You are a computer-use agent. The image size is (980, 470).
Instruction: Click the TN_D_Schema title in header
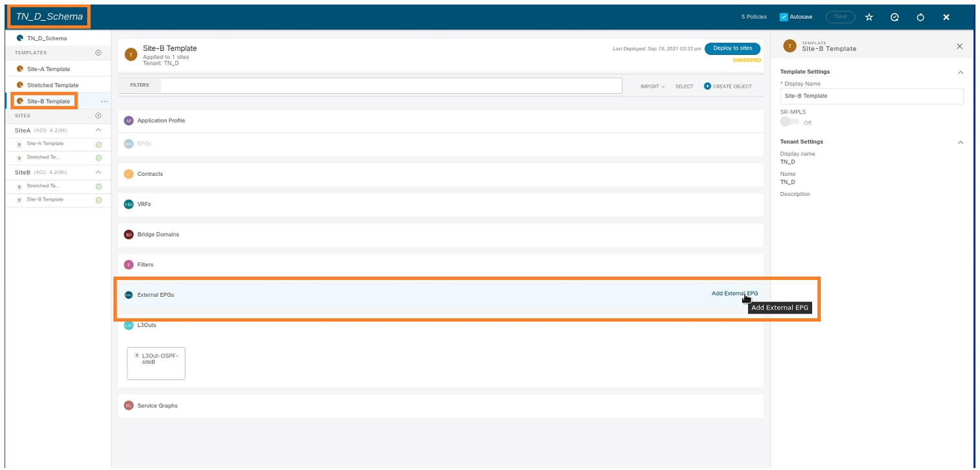tap(49, 16)
